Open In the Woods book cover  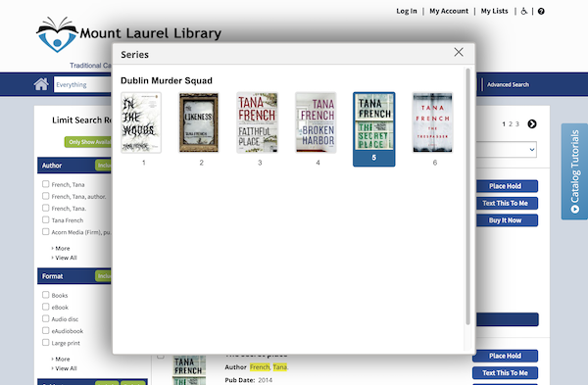141,122
